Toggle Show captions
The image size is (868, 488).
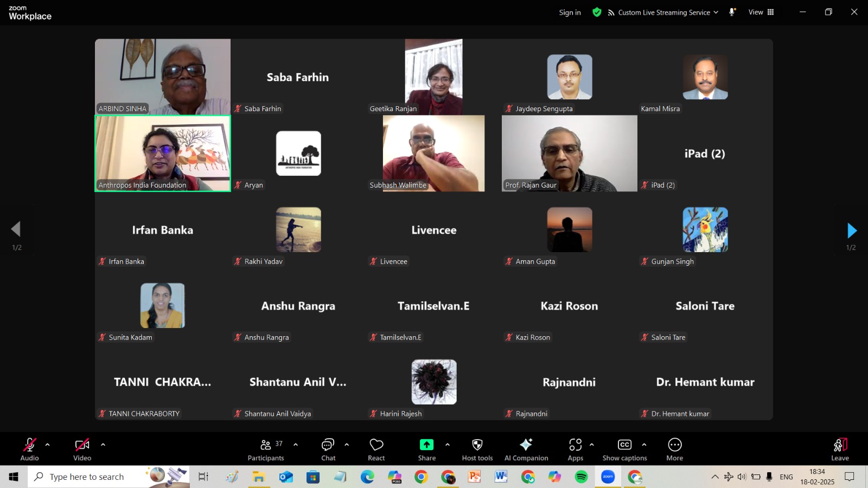624,450
